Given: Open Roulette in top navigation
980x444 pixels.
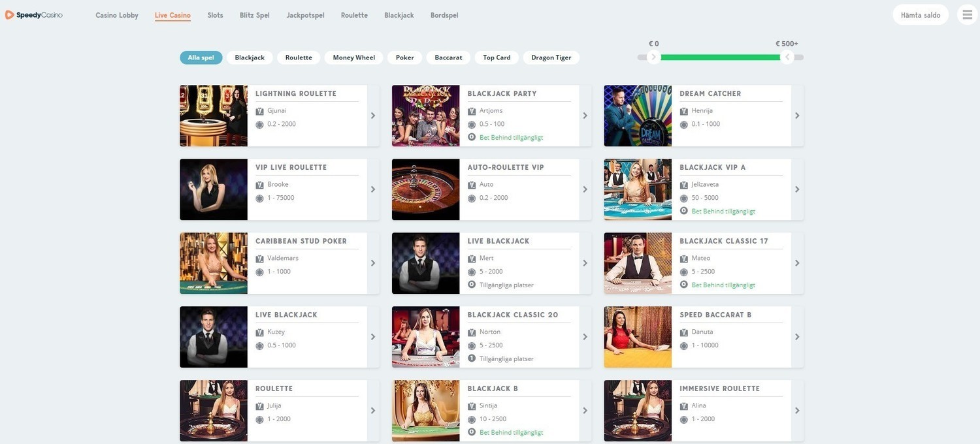Looking at the screenshot, I should click(x=354, y=15).
